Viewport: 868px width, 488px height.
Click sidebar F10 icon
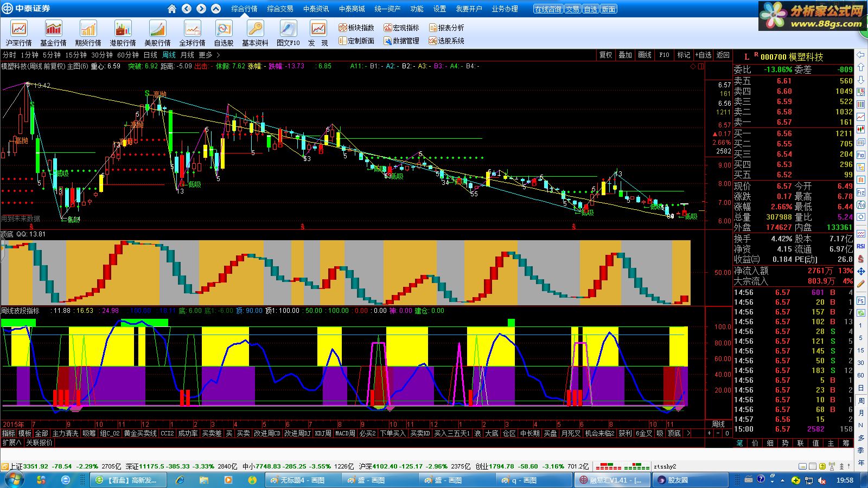tap(861, 155)
